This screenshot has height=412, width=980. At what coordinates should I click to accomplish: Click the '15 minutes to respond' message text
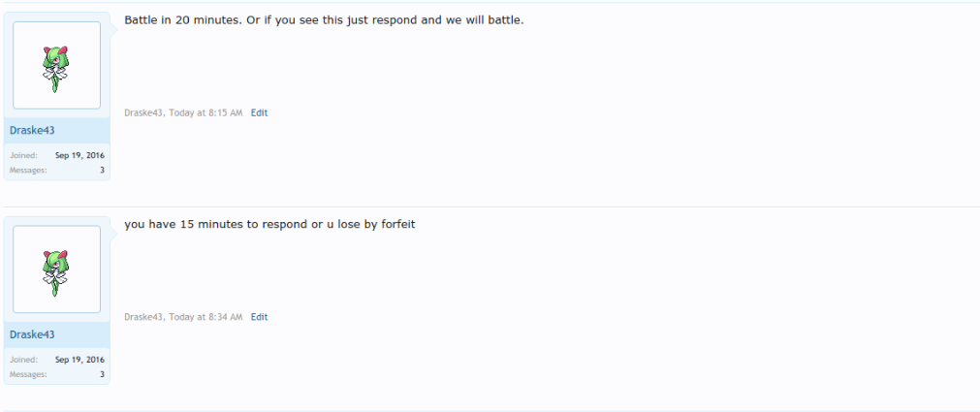[269, 224]
